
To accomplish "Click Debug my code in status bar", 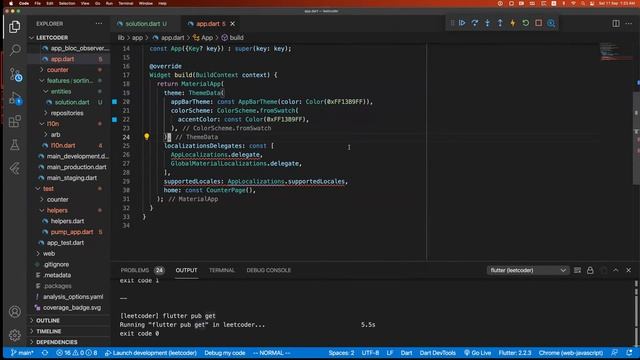I will pyautogui.click(x=224, y=353).
